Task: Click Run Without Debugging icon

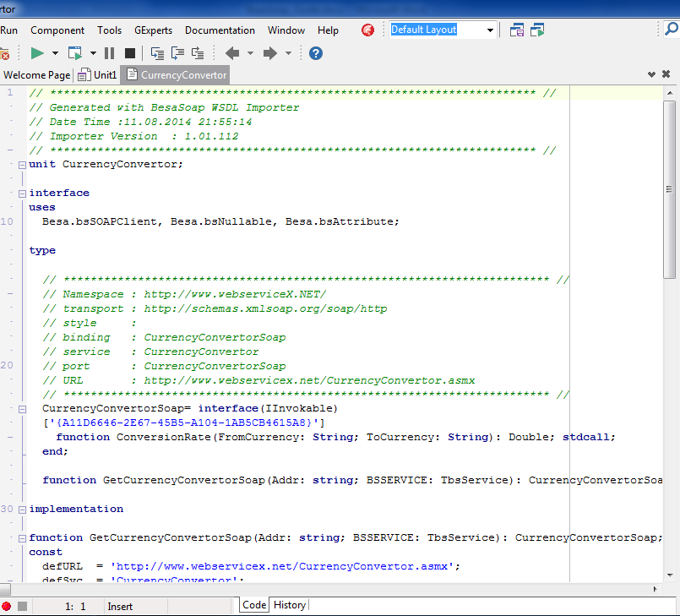Action: (x=75, y=53)
